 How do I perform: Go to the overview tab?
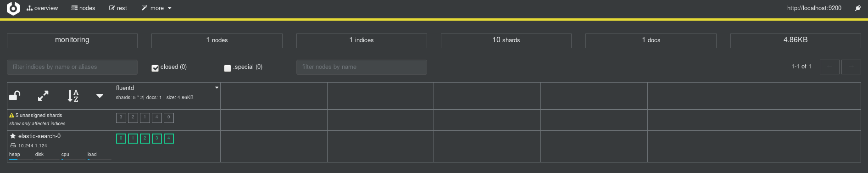(x=42, y=8)
